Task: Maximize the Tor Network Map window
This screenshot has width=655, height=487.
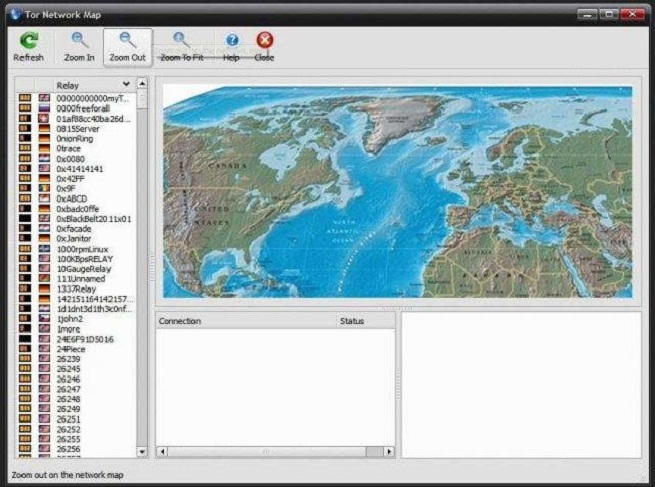Action: (x=609, y=13)
